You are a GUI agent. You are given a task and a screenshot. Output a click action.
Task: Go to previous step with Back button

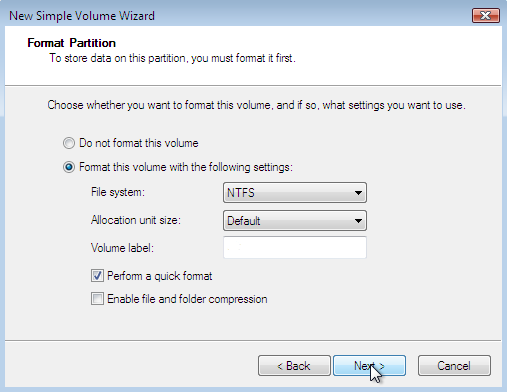(294, 366)
